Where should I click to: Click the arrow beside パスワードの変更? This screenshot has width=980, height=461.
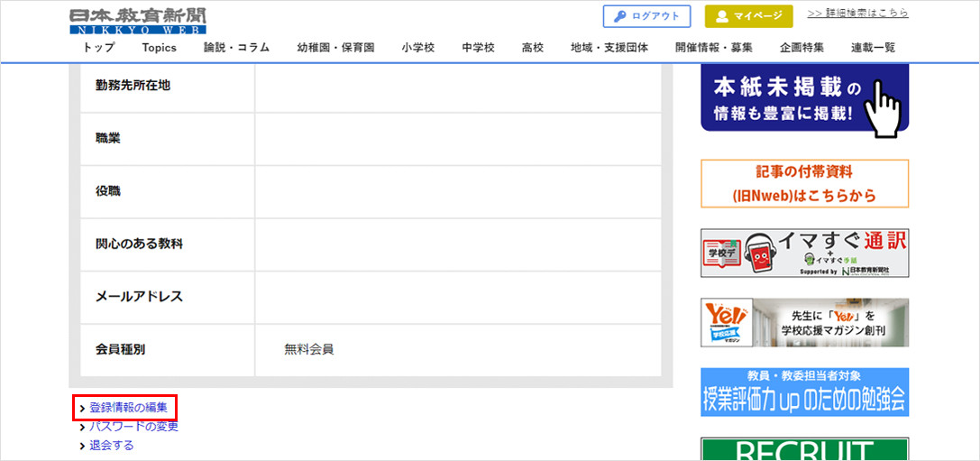(82, 428)
